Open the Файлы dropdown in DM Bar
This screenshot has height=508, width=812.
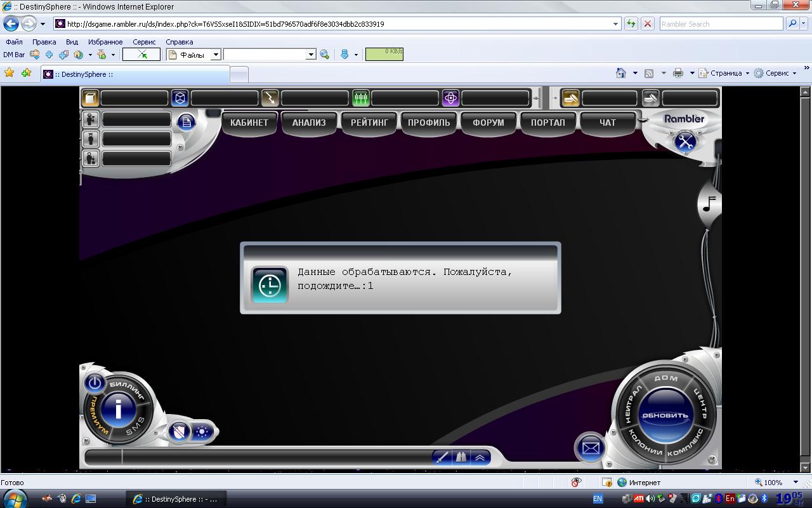point(215,55)
